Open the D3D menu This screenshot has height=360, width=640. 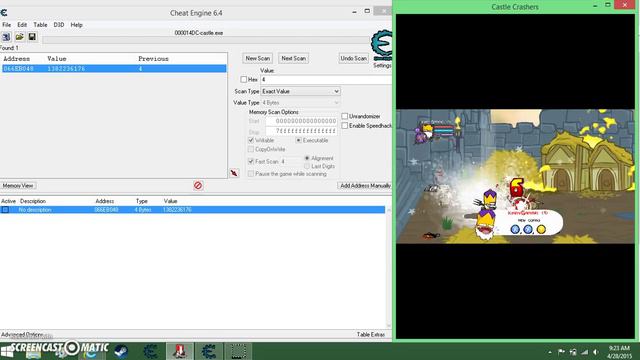tap(59, 25)
